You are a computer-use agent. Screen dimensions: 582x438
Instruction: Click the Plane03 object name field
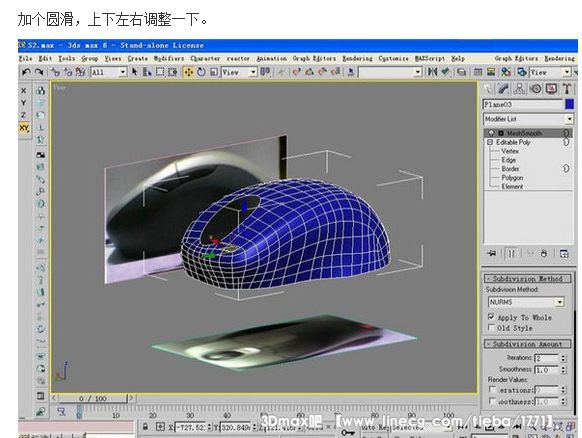click(523, 105)
